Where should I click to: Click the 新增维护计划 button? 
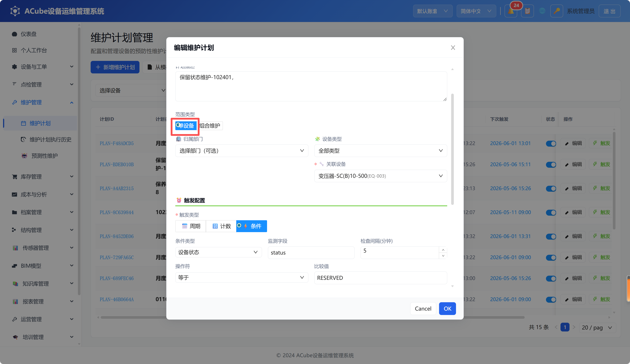click(115, 67)
